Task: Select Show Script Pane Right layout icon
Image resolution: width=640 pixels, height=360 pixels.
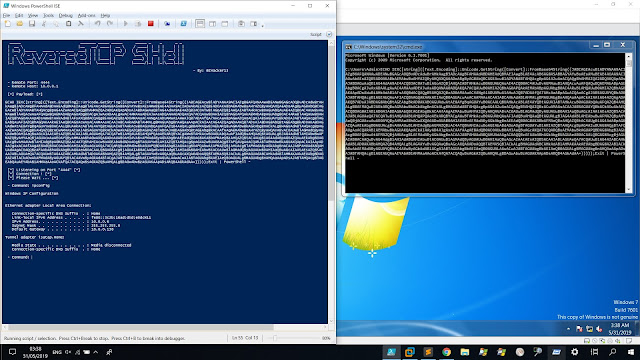Action: [x=212, y=24]
